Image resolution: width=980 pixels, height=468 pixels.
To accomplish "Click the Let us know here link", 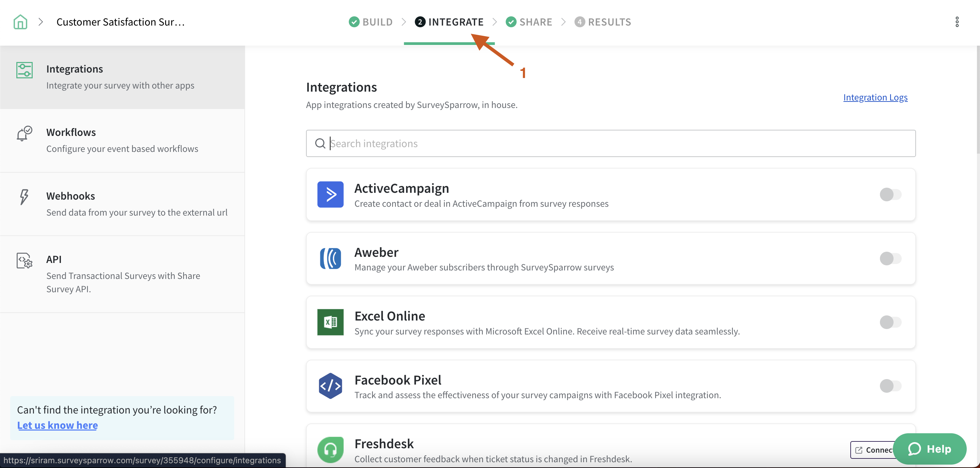I will click(x=58, y=425).
